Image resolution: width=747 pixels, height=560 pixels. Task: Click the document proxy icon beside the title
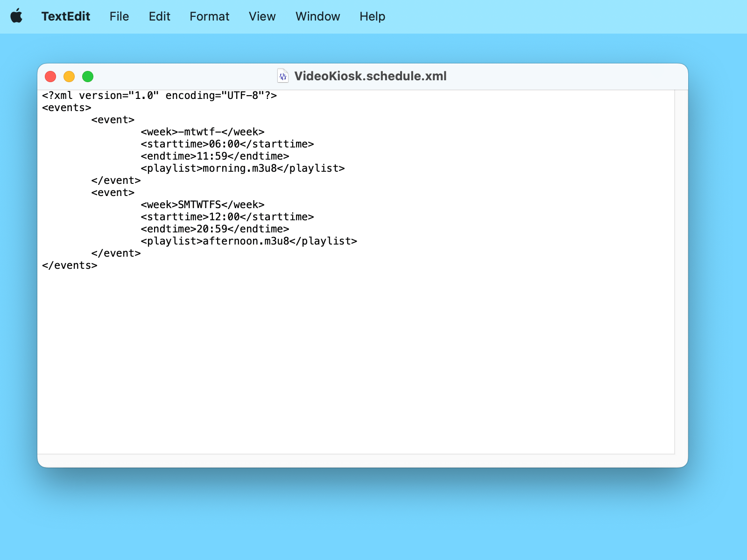click(x=282, y=76)
